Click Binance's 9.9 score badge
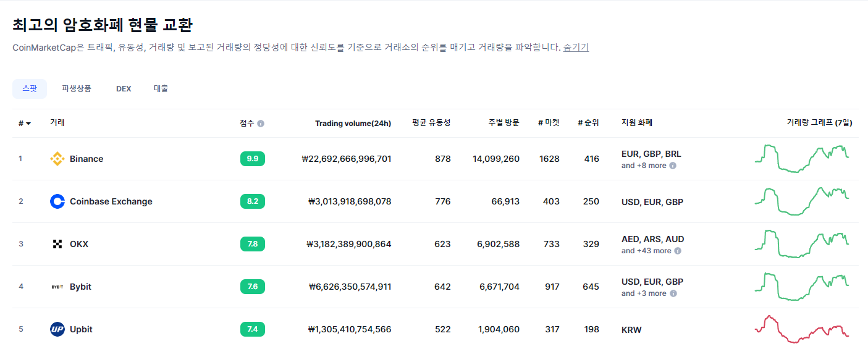Screen dimensions: 868x349 (253, 159)
